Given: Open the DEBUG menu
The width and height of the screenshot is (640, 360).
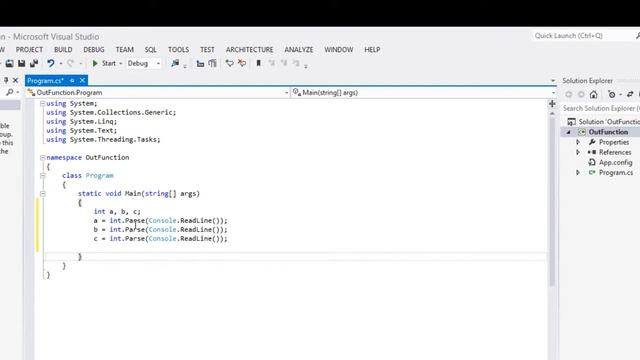Looking at the screenshot, I should (93, 50).
